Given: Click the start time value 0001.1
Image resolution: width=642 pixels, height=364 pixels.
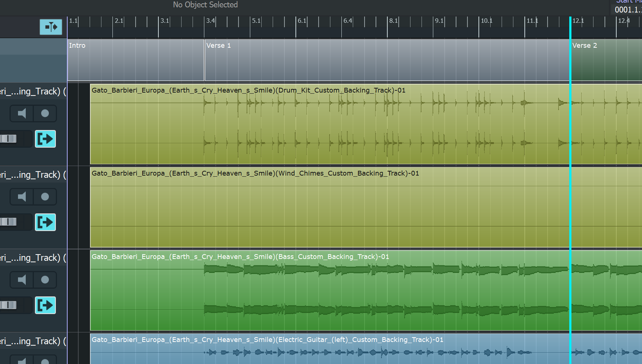Looking at the screenshot, I should 628,10.
